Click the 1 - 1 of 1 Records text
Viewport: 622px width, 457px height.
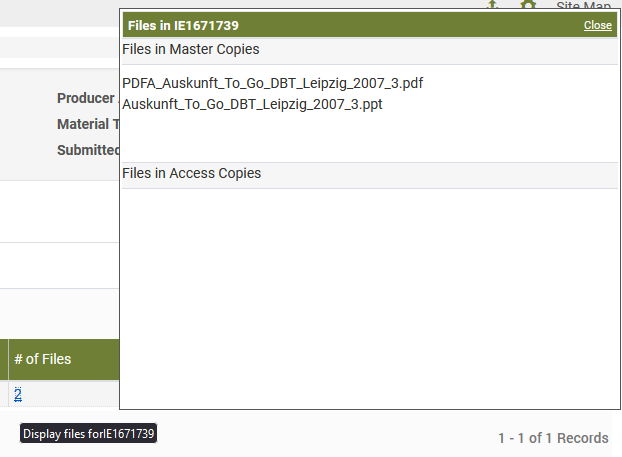pos(553,438)
